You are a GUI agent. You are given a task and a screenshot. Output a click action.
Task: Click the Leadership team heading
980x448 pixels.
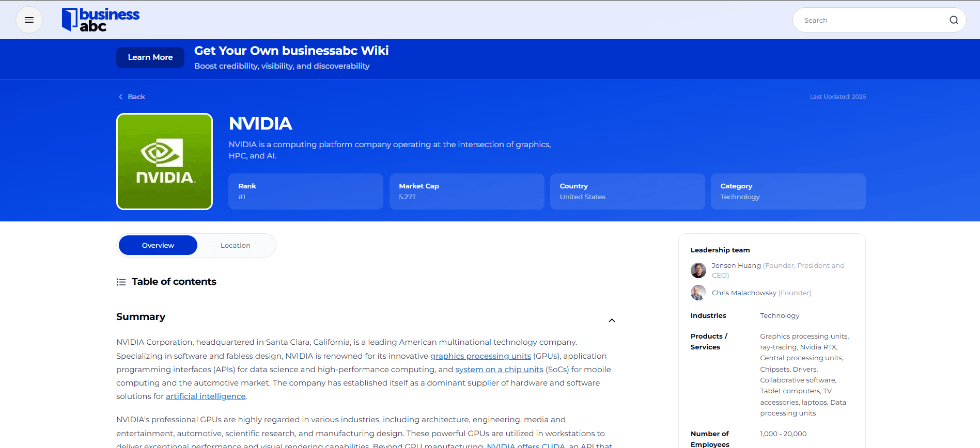pos(720,250)
